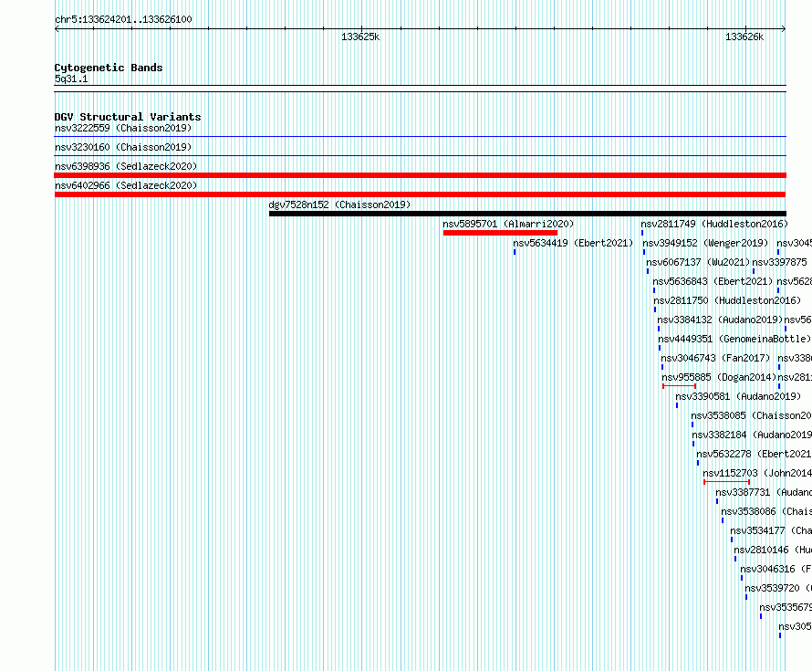This screenshot has height=671, width=812.
Task: Click the red bar under nsv5895701
Action: coord(500,233)
